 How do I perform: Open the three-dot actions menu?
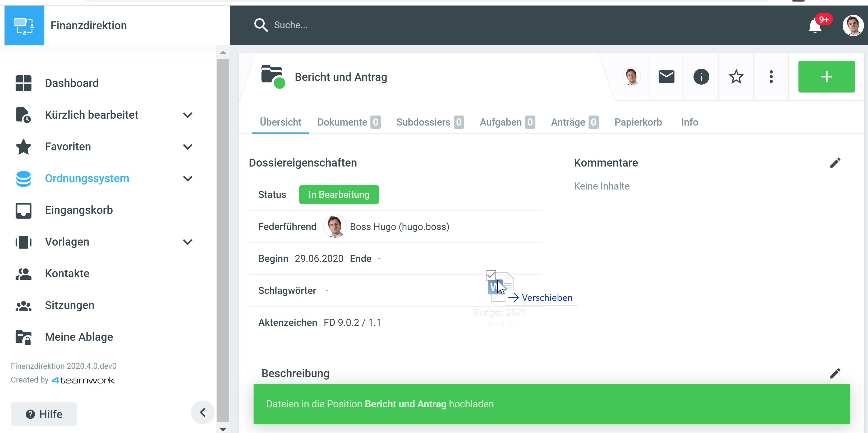pos(771,77)
